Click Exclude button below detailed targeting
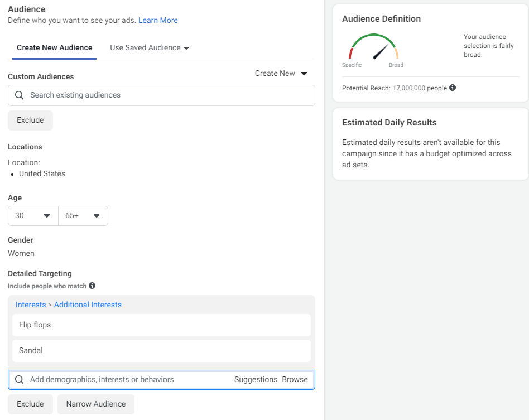Image resolution: width=529 pixels, height=420 pixels. 30,404
